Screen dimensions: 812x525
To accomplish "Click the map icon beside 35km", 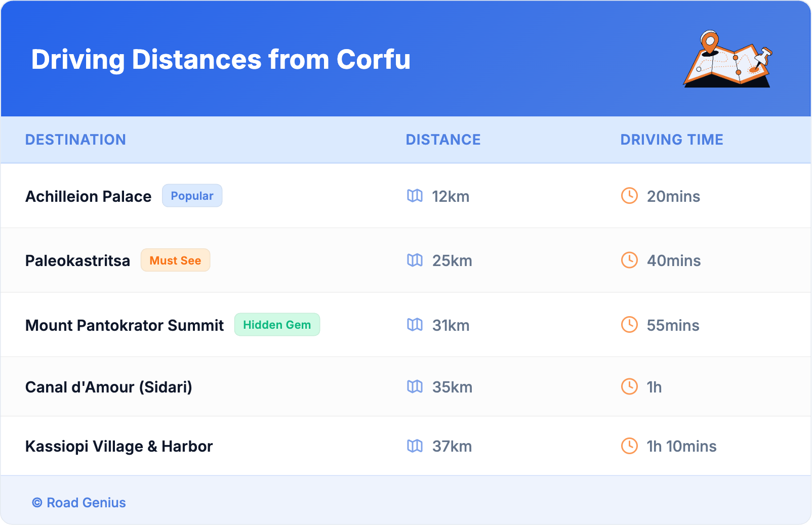I will tap(415, 386).
